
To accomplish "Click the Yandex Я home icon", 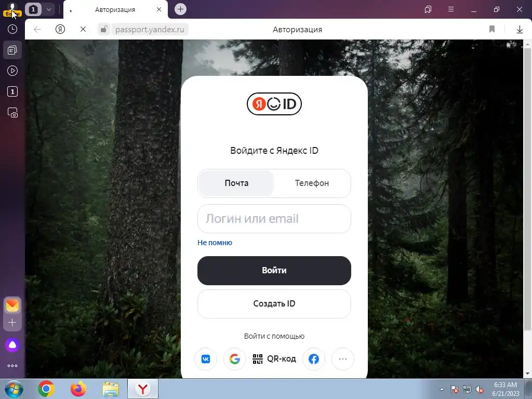I will click(60, 30).
